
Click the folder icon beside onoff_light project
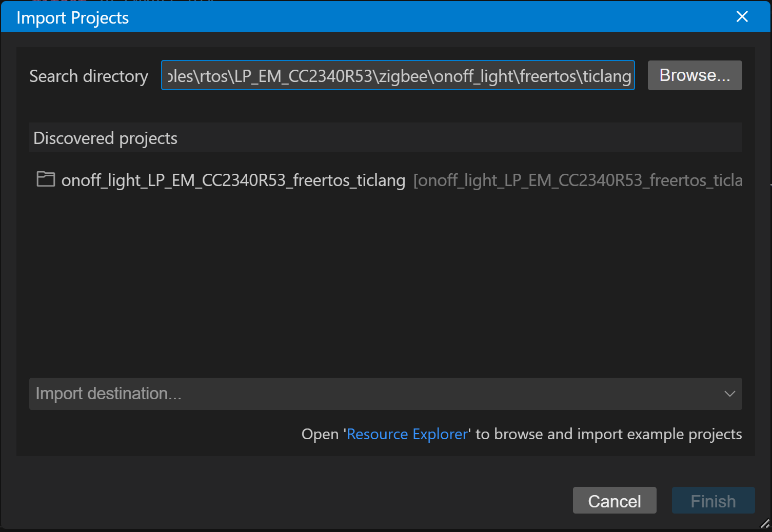[45, 179]
